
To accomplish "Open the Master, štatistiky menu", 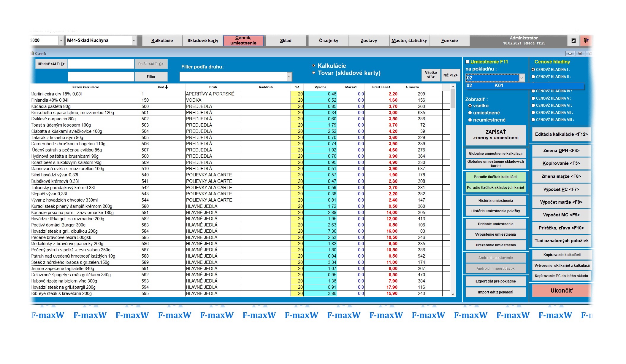I will pyautogui.click(x=409, y=41).
